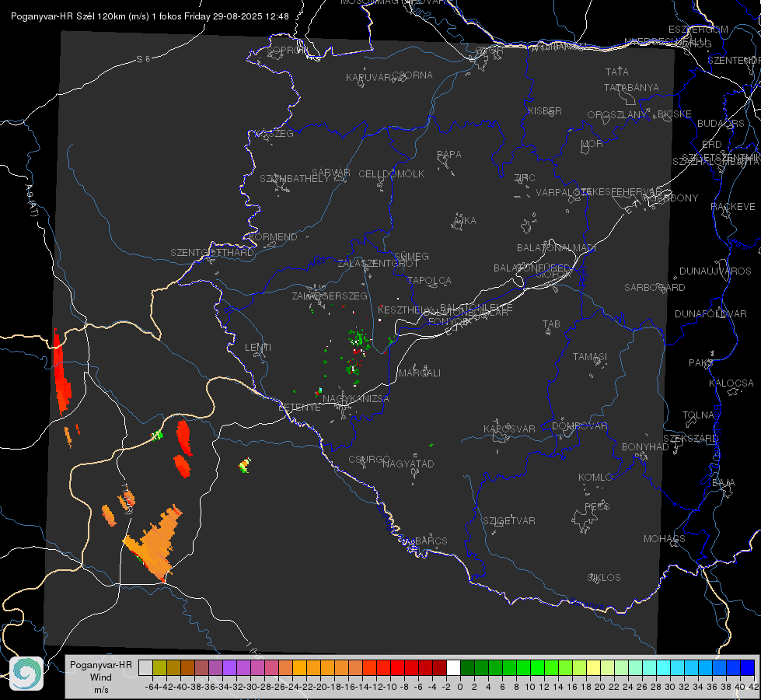Click the 'Poganyvar-HR Wind m/s' legend caption
761x700 pixels.
coord(101,677)
